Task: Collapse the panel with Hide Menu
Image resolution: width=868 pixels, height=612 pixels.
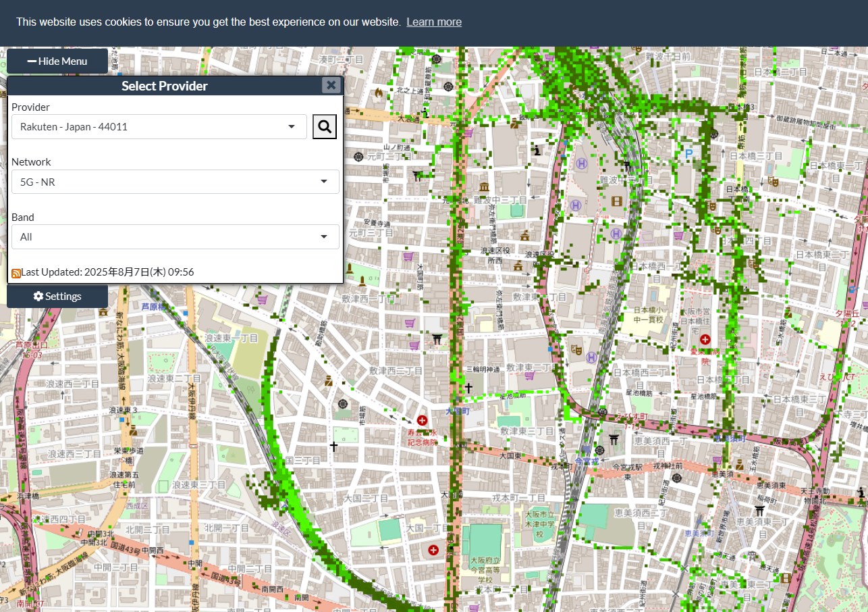Action: pos(57,61)
